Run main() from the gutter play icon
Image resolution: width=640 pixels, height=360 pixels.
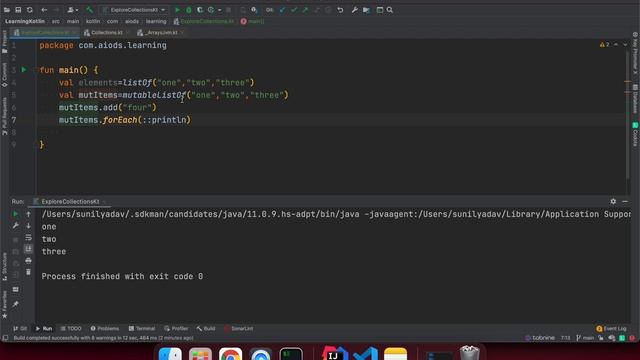tap(24, 70)
